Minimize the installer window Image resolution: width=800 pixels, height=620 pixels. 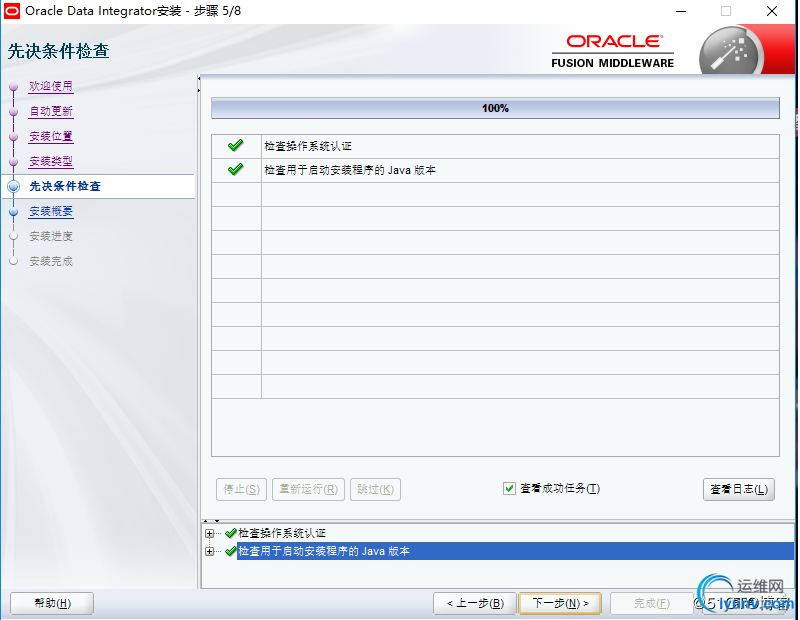tap(681, 11)
